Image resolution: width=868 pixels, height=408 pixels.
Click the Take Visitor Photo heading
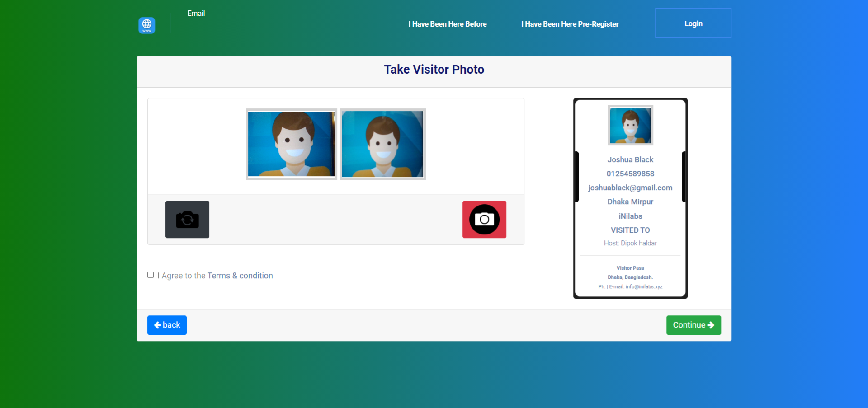click(x=434, y=70)
